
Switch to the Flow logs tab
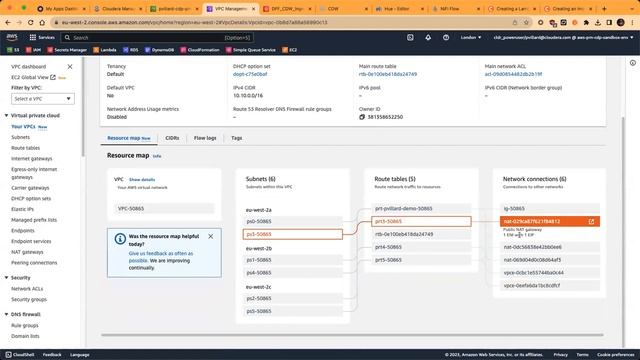click(x=205, y=138)
